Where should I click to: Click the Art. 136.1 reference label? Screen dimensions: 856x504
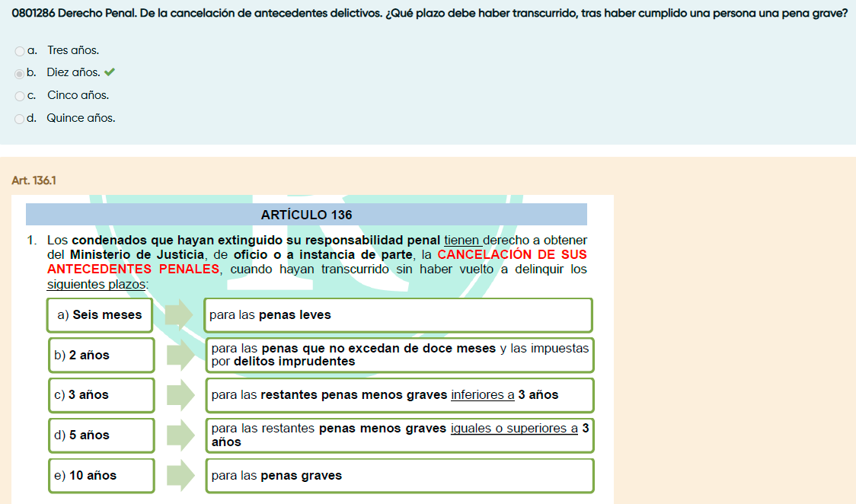pyautogui.click(x=34, y=180)
